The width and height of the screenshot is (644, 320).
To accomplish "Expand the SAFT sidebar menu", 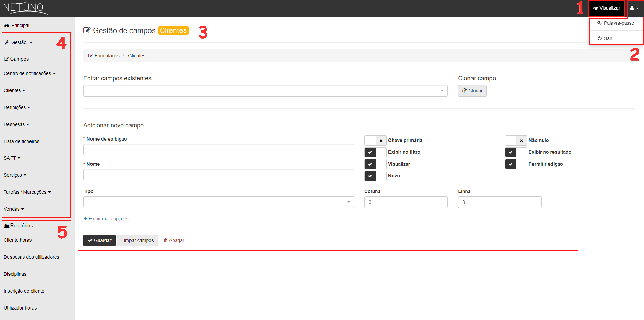I will click(12, 158).
